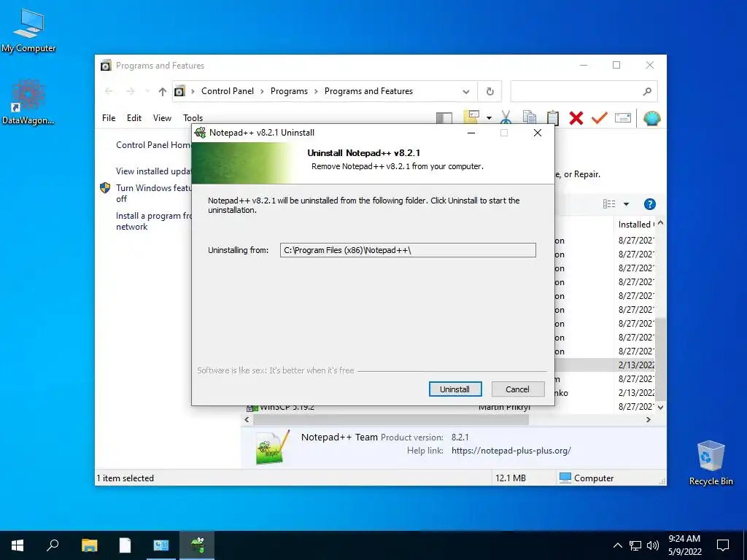747x560 pixels.
Task: Click the scroll down arrow of program list
Action: click(x=660, y=407)
